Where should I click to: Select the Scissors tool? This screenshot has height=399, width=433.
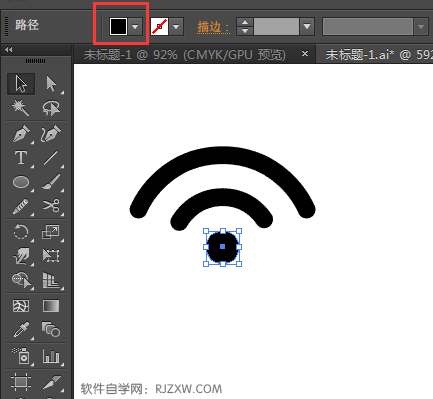pyautogui.click(x=51, y=206)
